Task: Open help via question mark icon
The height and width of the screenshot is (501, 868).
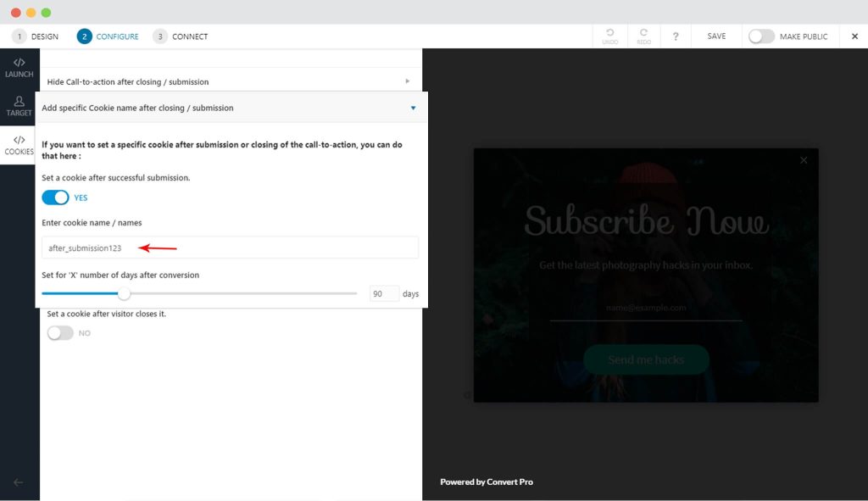Action: tap(676, 36)
